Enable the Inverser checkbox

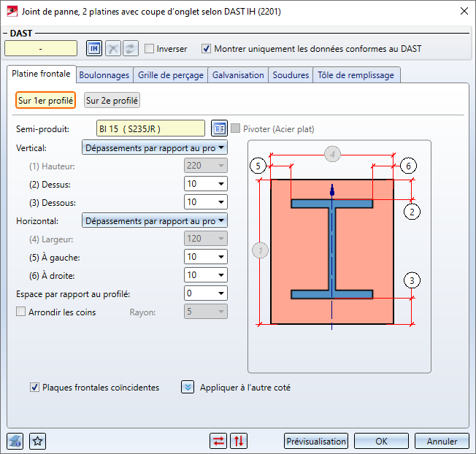(x=150, y=49)
